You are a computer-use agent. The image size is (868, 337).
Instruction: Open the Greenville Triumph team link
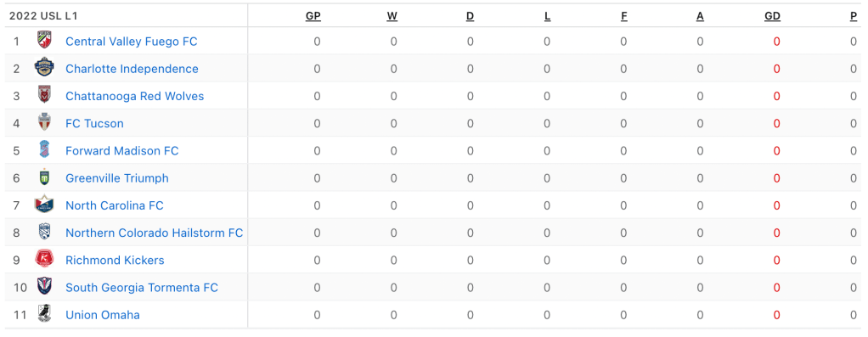point(117,178)
